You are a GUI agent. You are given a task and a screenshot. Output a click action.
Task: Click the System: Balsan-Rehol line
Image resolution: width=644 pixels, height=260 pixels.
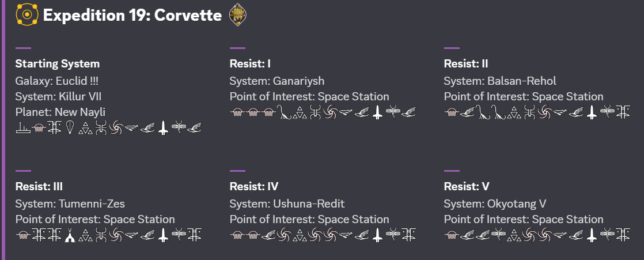click(x=500, y=81)
